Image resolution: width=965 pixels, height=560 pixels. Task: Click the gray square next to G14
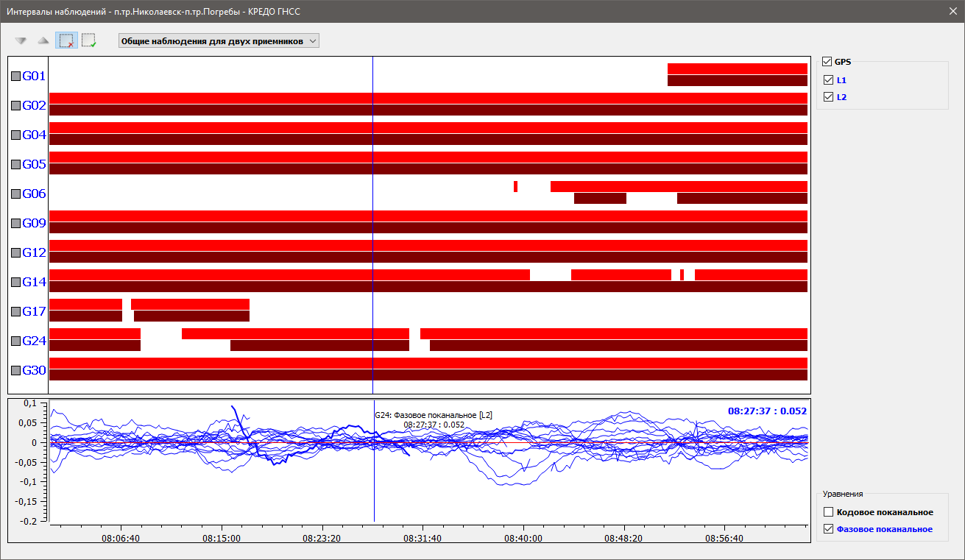15,282
